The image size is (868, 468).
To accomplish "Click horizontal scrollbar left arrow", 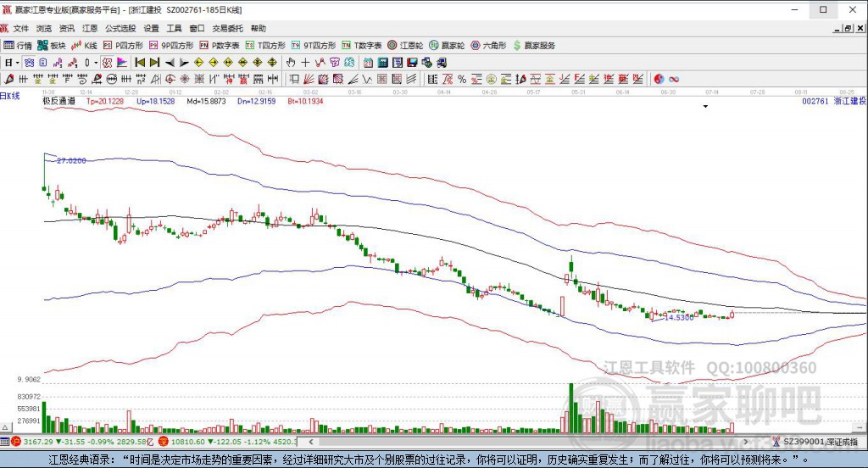I will point(311,442).
